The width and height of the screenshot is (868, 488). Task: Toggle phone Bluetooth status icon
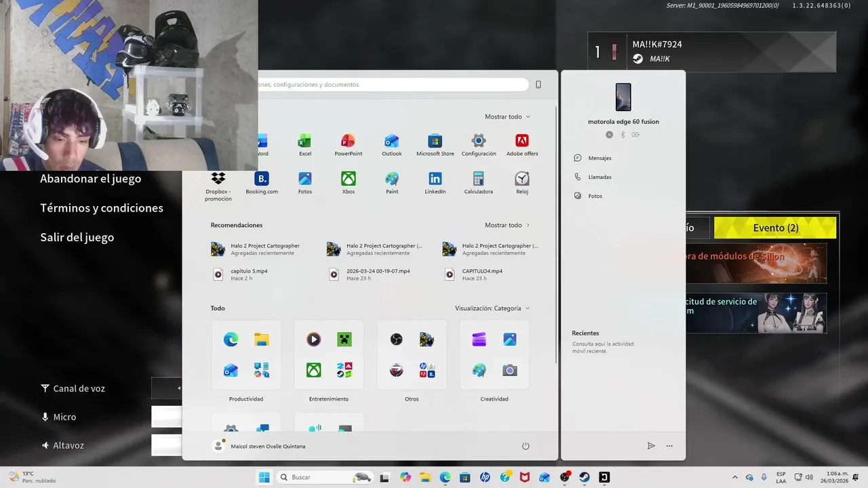(623, 135)
